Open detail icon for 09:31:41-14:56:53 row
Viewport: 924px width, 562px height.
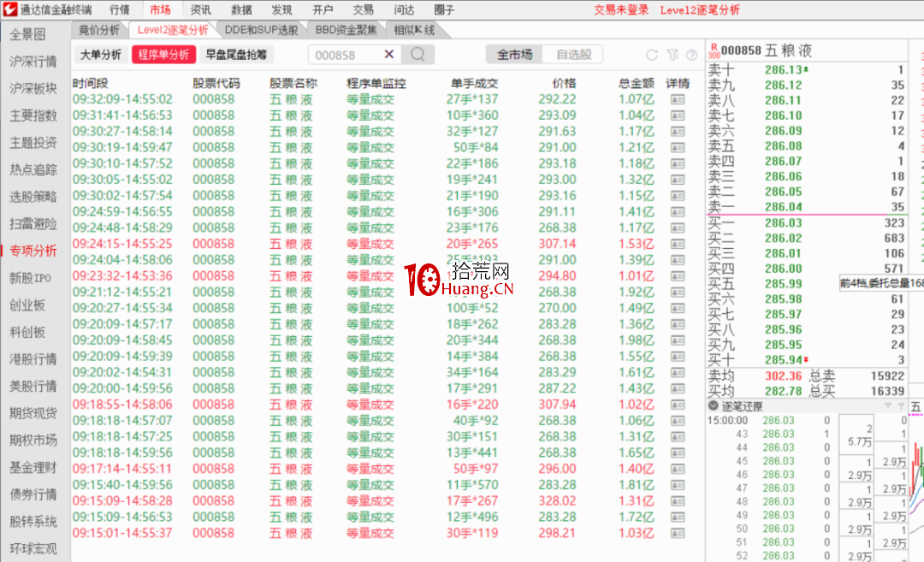tap(678, 115)
